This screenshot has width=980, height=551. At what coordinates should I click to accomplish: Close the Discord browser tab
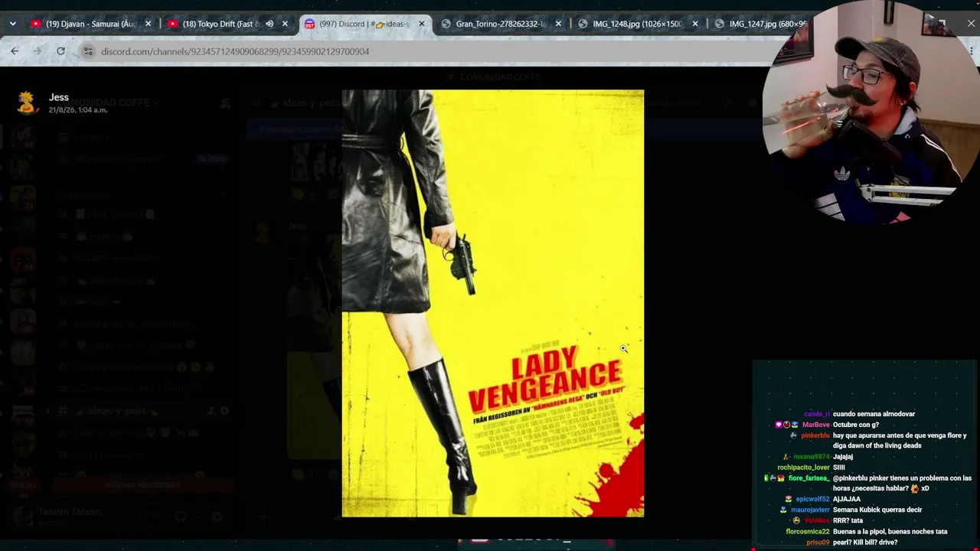422,24
